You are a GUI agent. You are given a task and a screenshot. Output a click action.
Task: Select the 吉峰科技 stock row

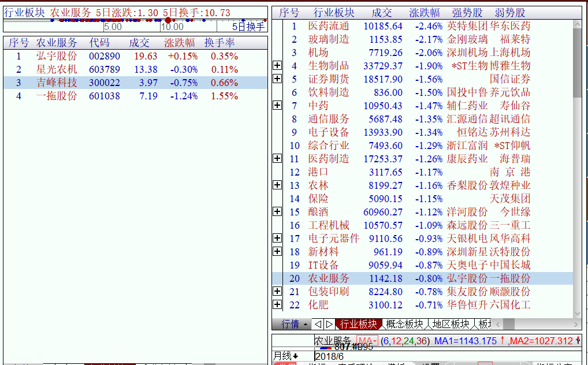[135, 83]
